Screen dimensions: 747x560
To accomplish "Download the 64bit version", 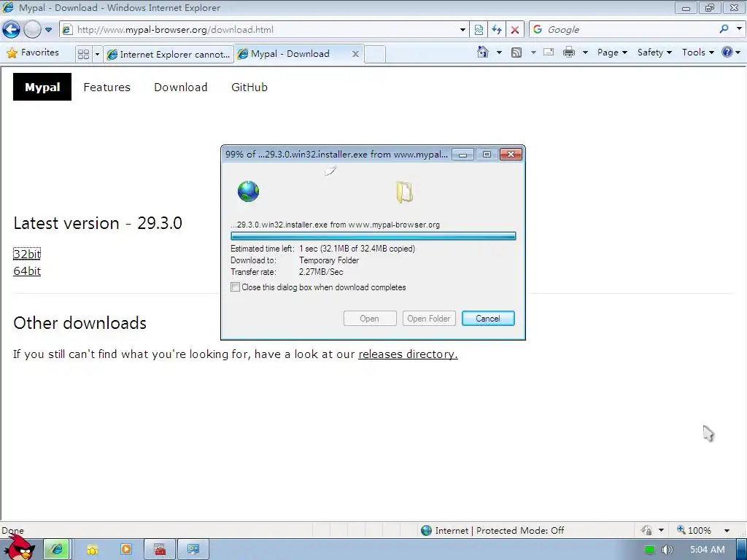I will 27,271.
